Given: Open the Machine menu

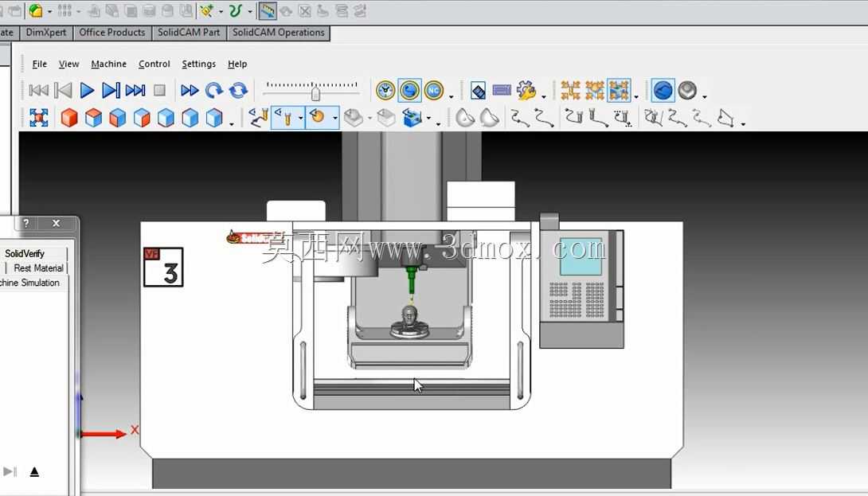Looking at the screenshot, I should pos(108,64).
